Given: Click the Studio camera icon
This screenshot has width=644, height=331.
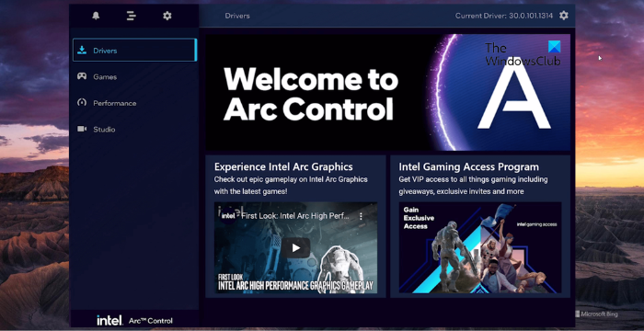Looking at the screenshot, I should 82,129.
